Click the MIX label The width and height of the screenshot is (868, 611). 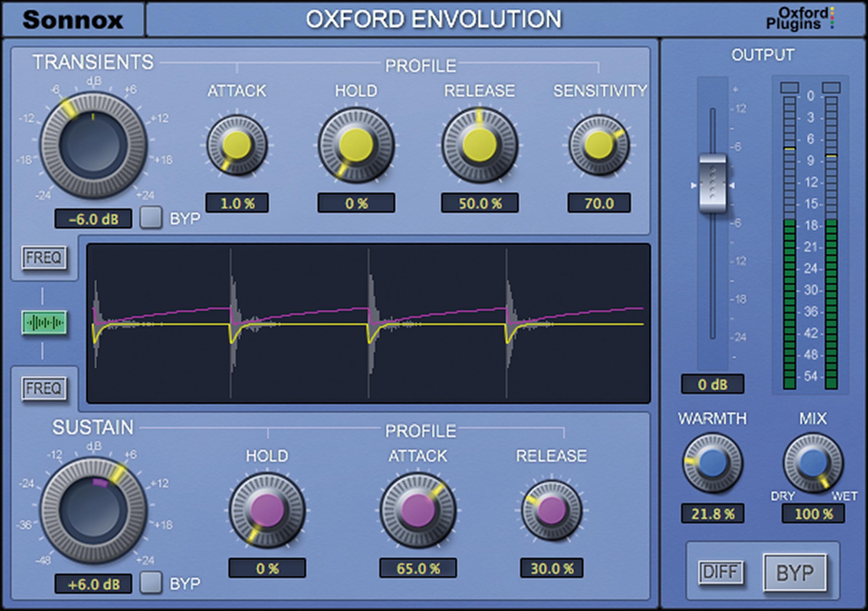813,418
